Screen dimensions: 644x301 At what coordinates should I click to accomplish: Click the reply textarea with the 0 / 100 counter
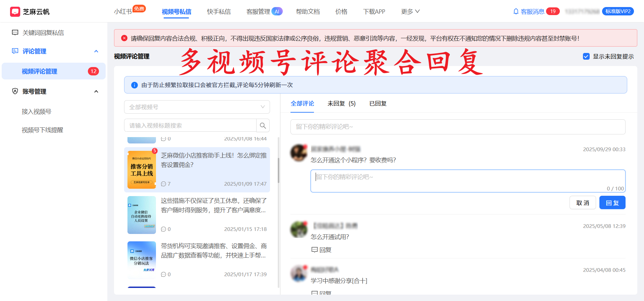click(468, 181)
